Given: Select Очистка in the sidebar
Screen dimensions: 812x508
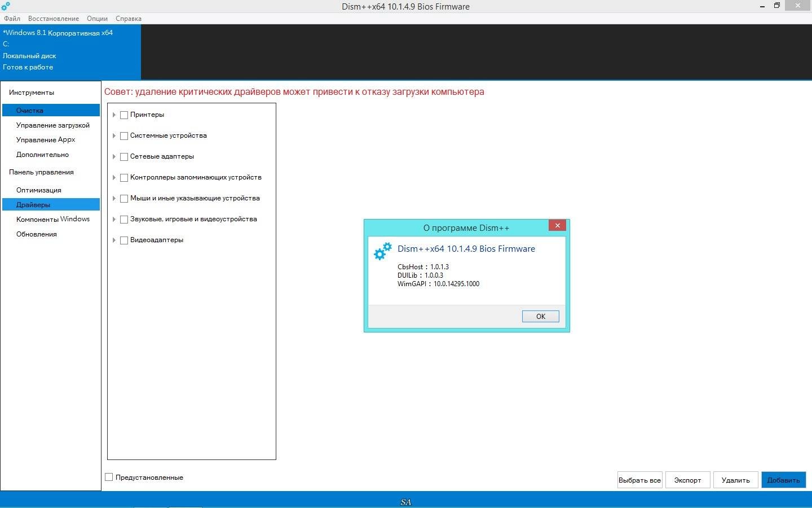Looking at the screenshot, I should coord(51,110).
